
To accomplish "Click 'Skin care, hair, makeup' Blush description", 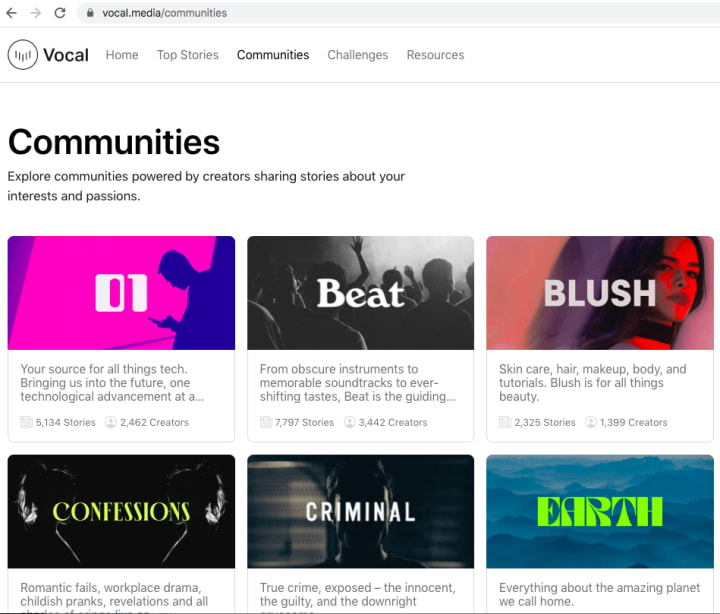I will [593, 383].
